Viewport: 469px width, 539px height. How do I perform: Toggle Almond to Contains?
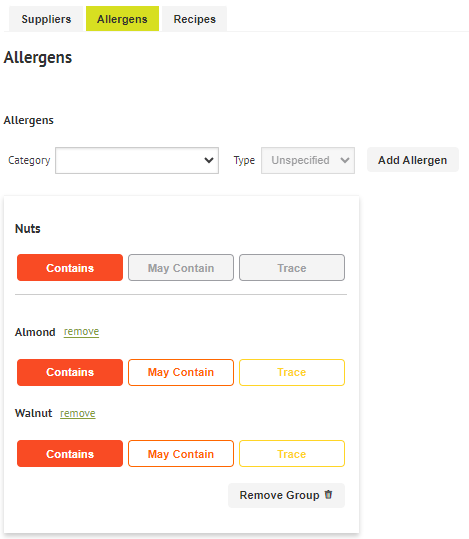point(70,372)
